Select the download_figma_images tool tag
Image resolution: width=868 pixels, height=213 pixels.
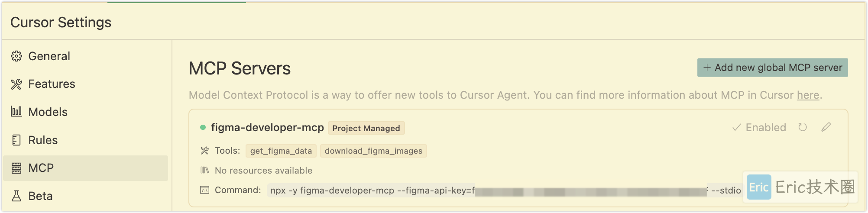click(373, 151)
